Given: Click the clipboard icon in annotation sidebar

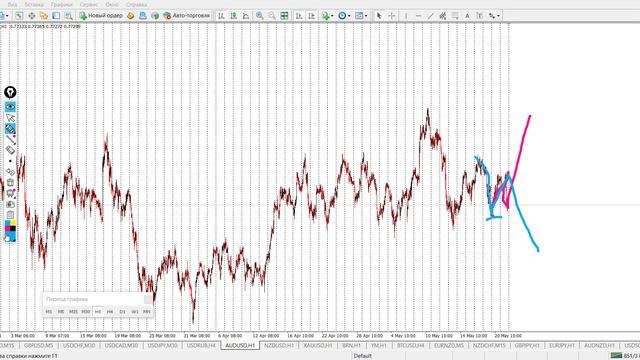Looking at the screenshot, I should [10, 215].
